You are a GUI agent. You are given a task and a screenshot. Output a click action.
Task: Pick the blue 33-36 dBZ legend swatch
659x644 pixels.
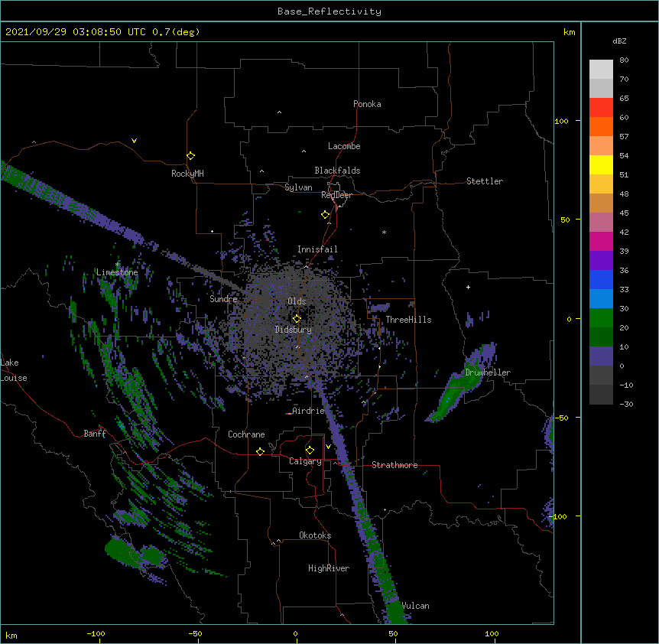(601, 279)
